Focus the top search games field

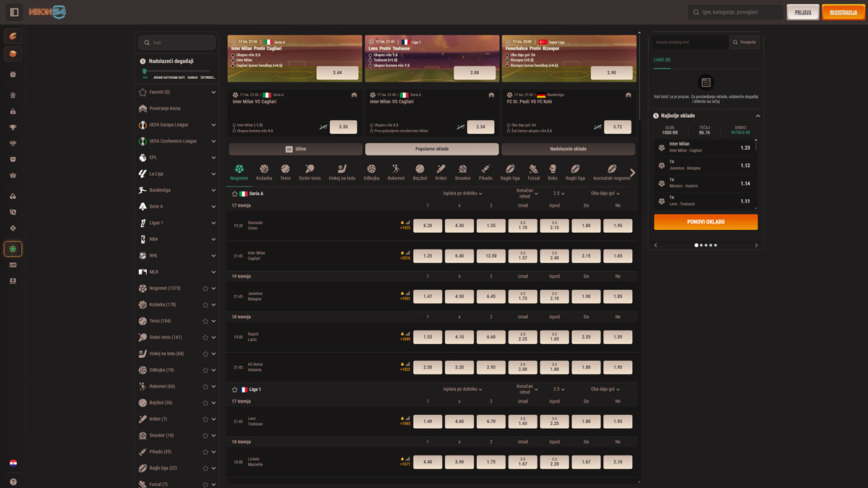tap(736, 12)
